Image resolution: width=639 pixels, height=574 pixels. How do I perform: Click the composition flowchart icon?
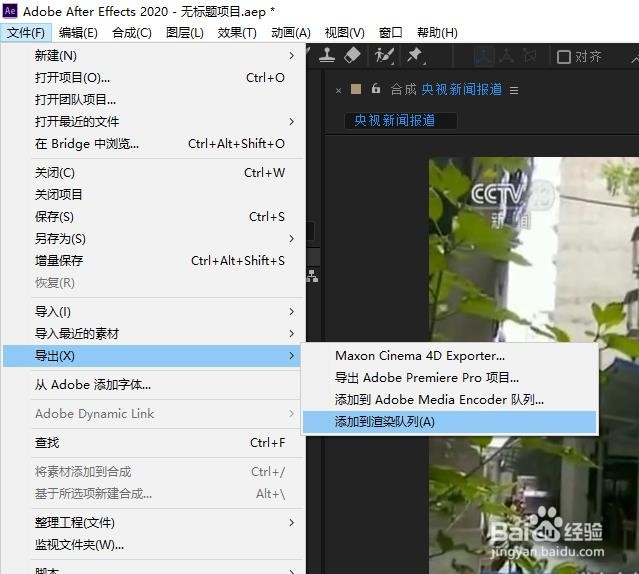(313, 276)
